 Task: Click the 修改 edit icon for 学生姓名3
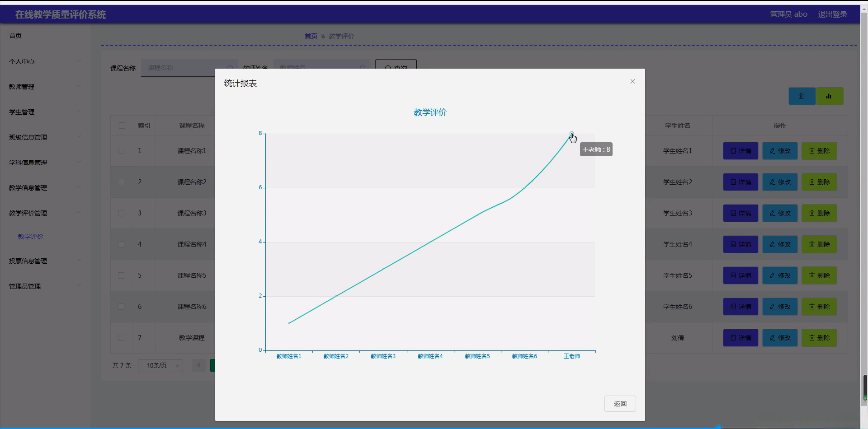click(779, 213)
